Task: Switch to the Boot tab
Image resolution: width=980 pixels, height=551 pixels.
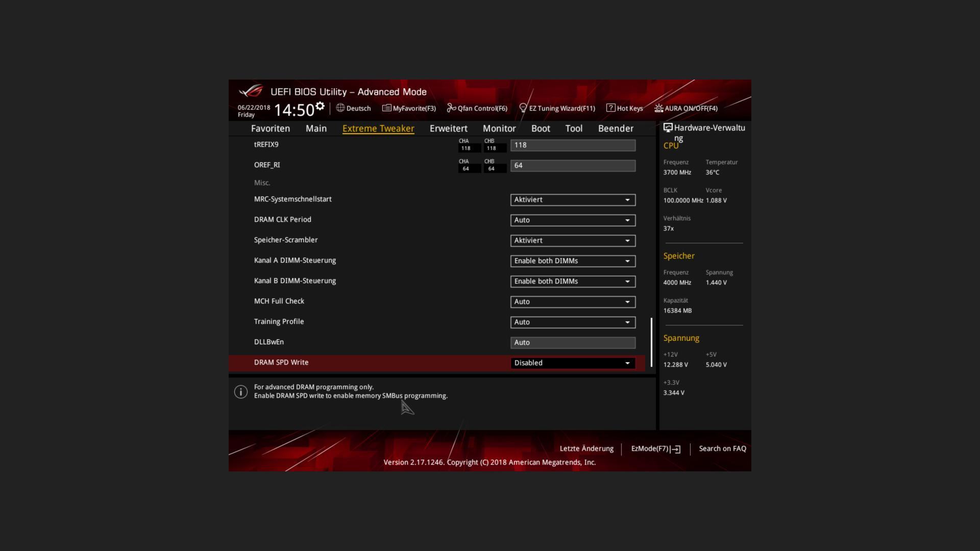Action: [x=541, y=129]
